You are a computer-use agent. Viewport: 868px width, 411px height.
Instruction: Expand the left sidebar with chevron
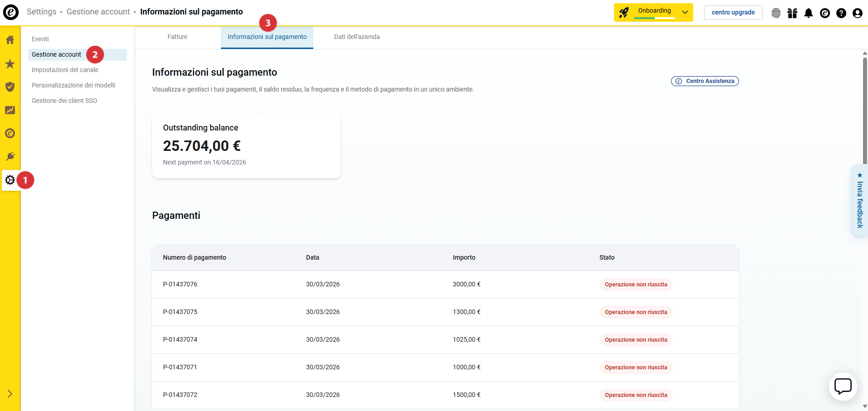pyautogui.click(x=10, y=394)
